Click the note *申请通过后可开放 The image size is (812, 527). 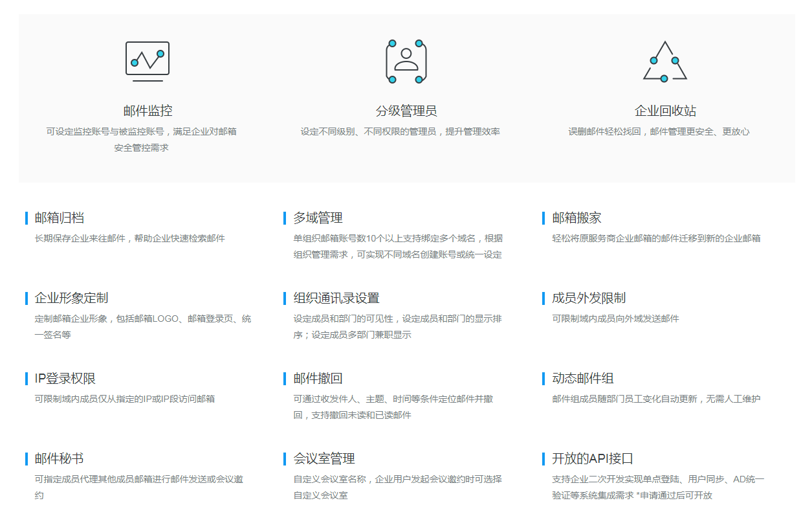(x=674, y=495)
